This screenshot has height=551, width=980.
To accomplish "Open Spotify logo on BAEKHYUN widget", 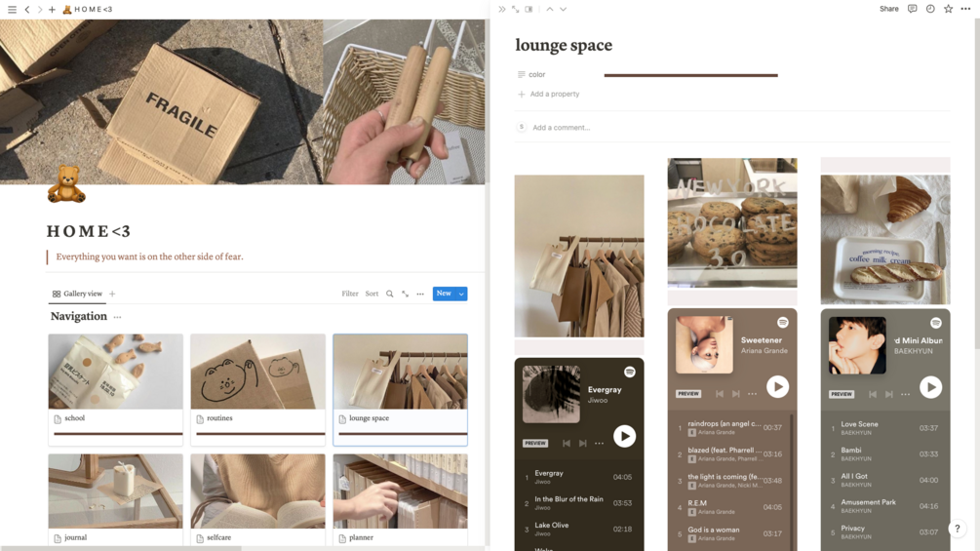I will click(935, 323).
